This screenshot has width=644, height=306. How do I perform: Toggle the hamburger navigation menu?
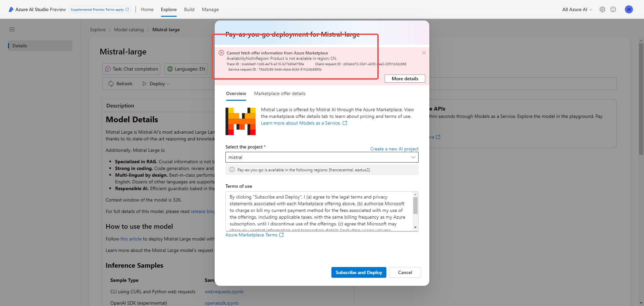pos(12,30)
